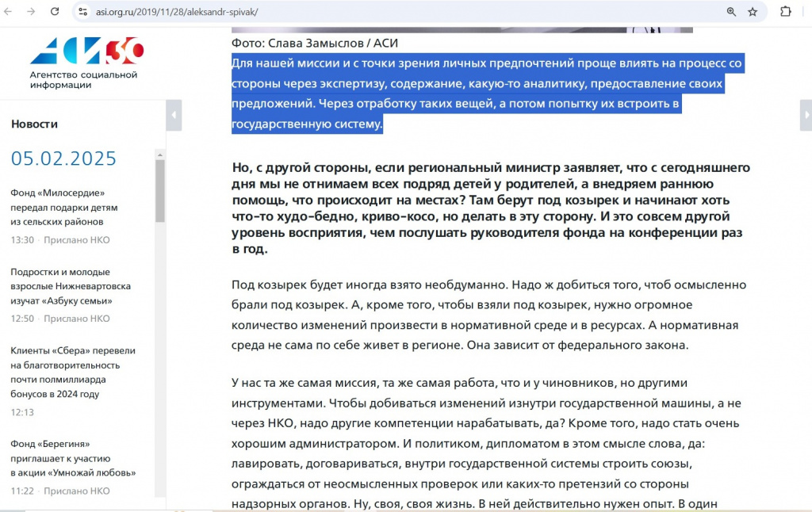This screenshot has height=512, width=812.
Task: Select the 05.02.2025 news date
Action: click(x=63, y=159)
